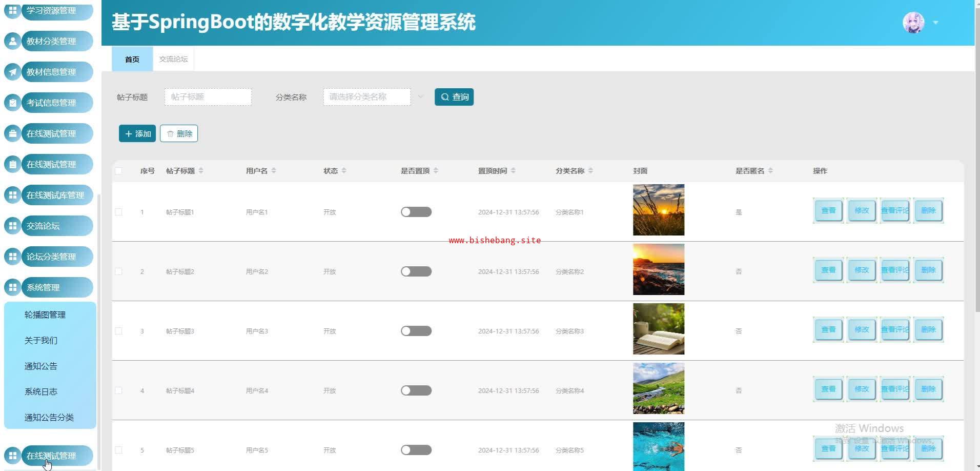Open the 请选择分类名称 dropdown
Image resolution: width=980 pixels, height=471 pixels.
point(367,97)
